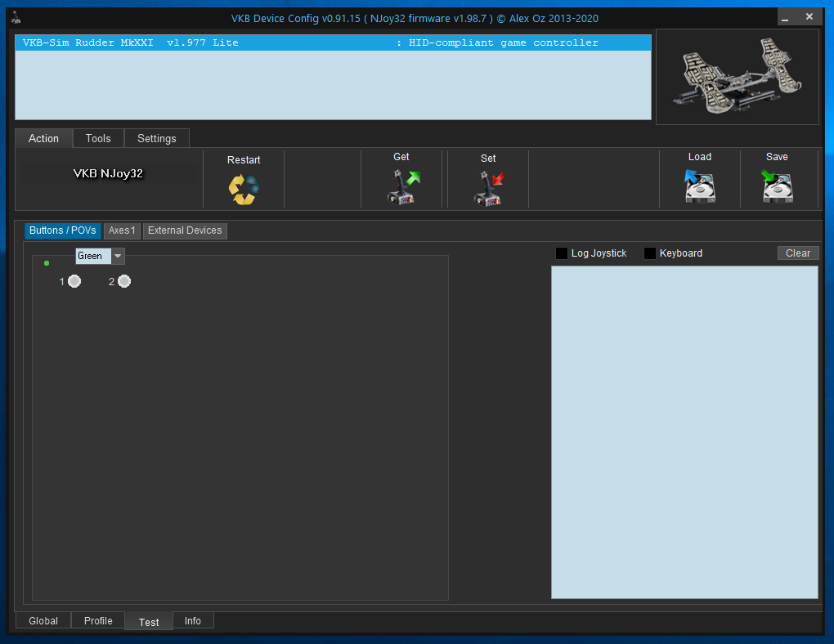This screenshot has width=834, height=644.
Task: Click the Clear log button
Action: [x=798, y=253]
